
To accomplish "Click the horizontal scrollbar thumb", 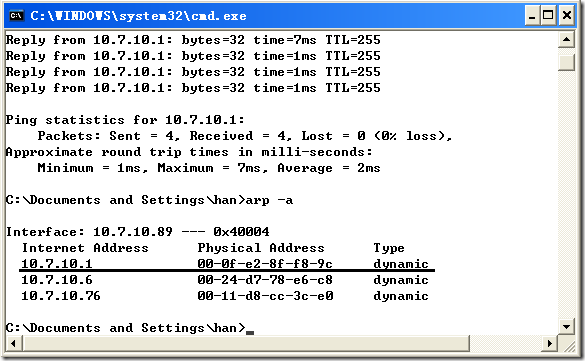I will tap(246, 343).
